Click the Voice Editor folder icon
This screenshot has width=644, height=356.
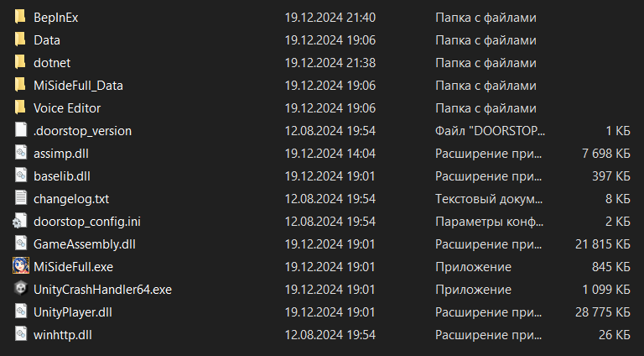coord(21,107)
